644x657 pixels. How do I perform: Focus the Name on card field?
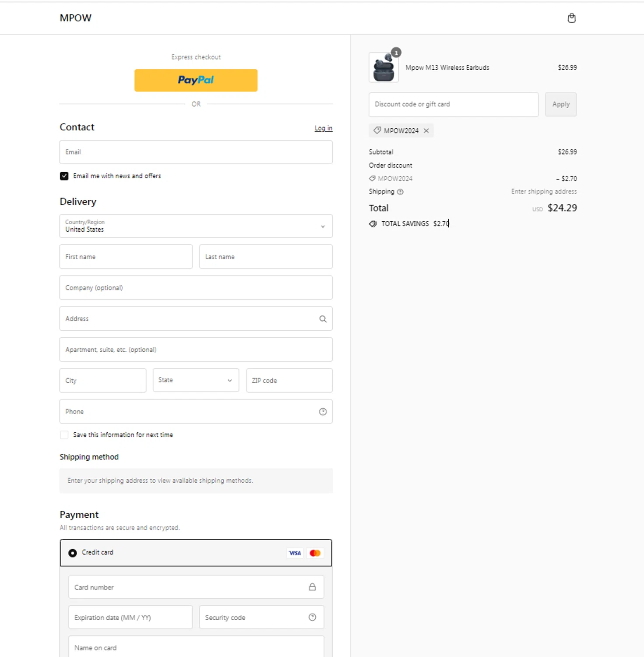196,646
